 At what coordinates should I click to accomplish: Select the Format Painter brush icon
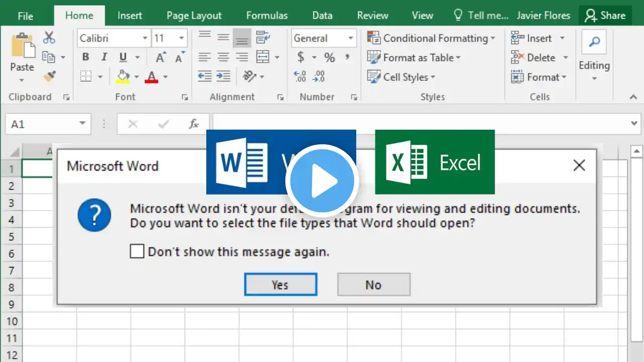[x=49, y=76]
